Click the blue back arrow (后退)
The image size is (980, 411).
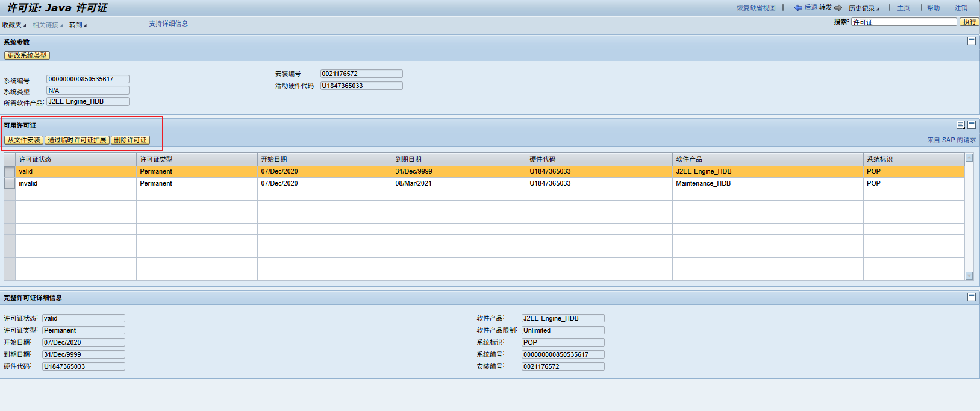click(x=798, y=8)
